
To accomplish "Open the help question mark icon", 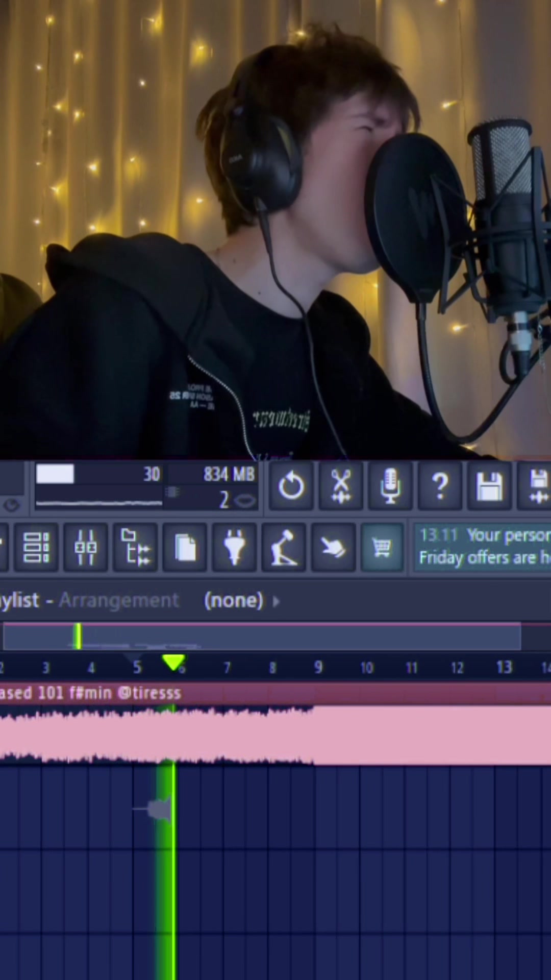I will 439,485.
